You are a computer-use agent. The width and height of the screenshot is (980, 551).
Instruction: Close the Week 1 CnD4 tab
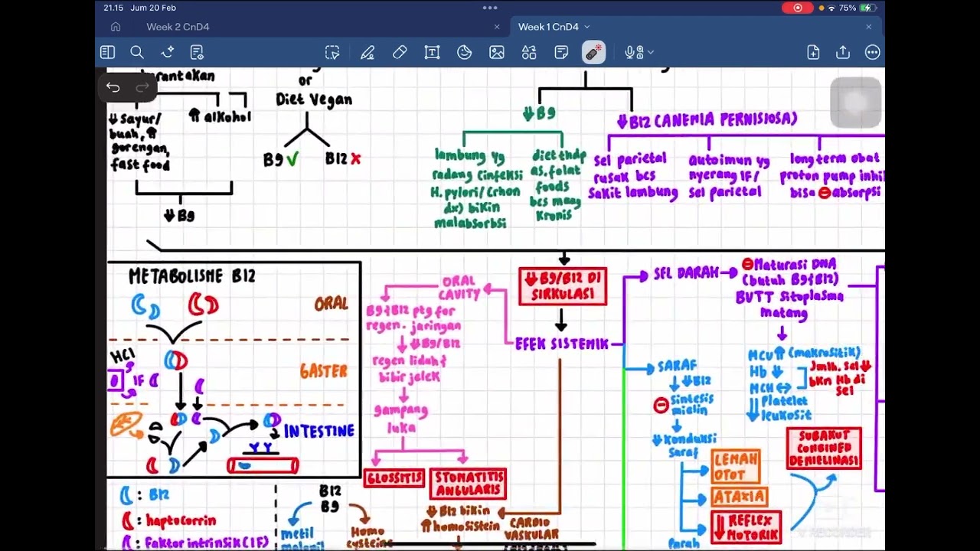point(869,27)
